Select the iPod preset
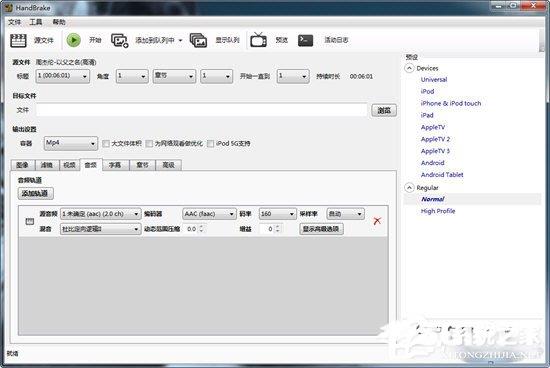Image resolution: width=550 pixels, height=368 pixels. [427, 92]
